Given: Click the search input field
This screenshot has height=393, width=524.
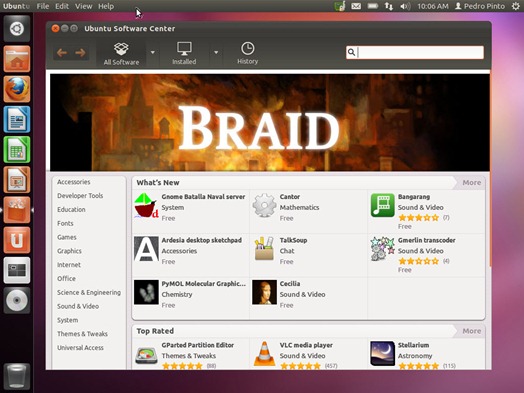Looking at the screenshot, I should (x=415, y=52).
